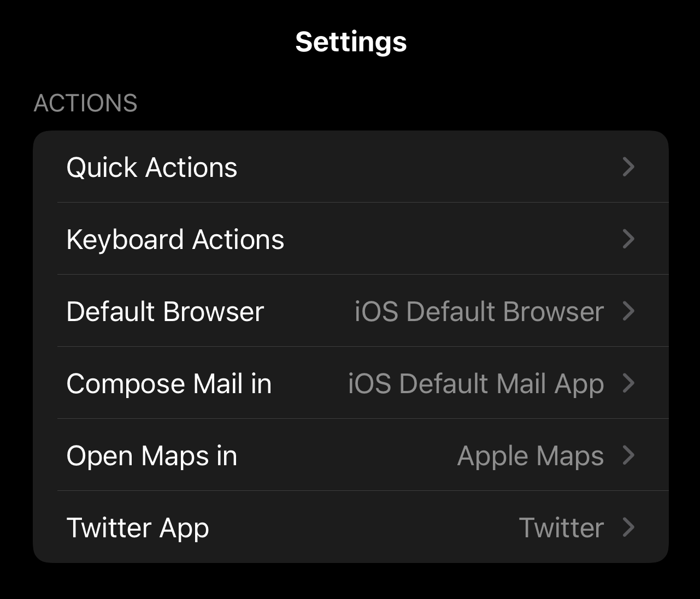
Task: Tap the Keyboard Actions chevron arrow
Action: pyautogui.click(x=628, y=239)
